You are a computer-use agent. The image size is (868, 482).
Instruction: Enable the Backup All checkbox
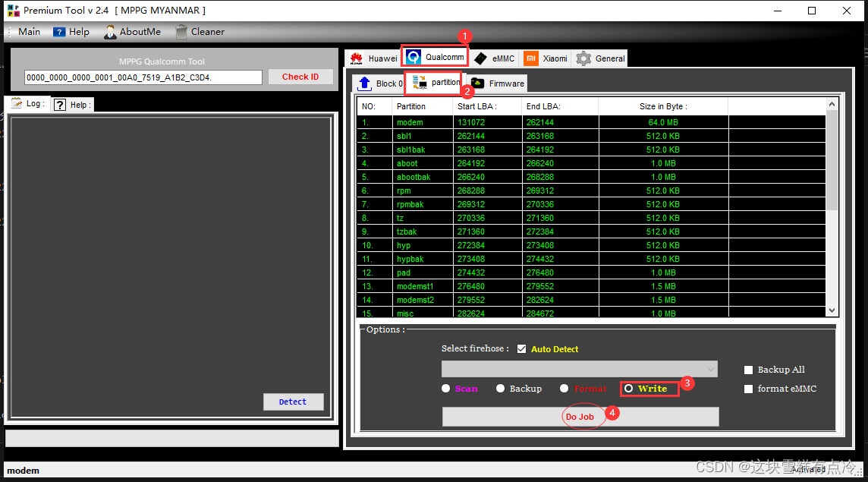coord(748,370)
